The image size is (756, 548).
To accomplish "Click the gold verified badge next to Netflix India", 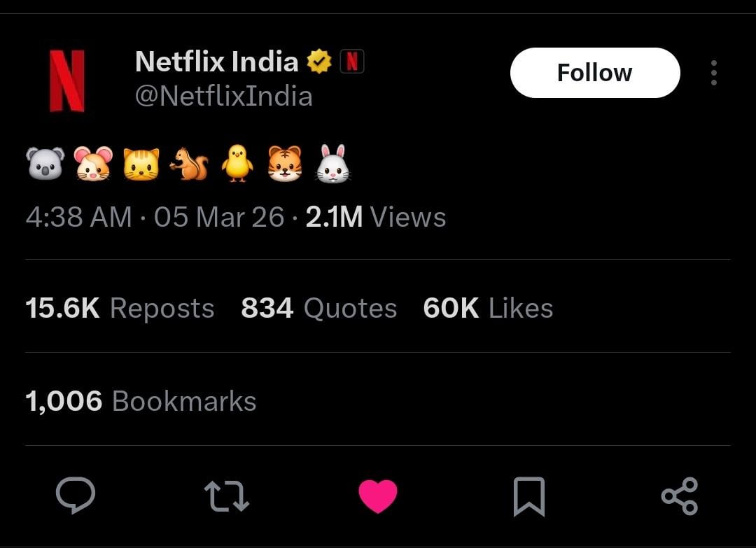I will 320,61.
